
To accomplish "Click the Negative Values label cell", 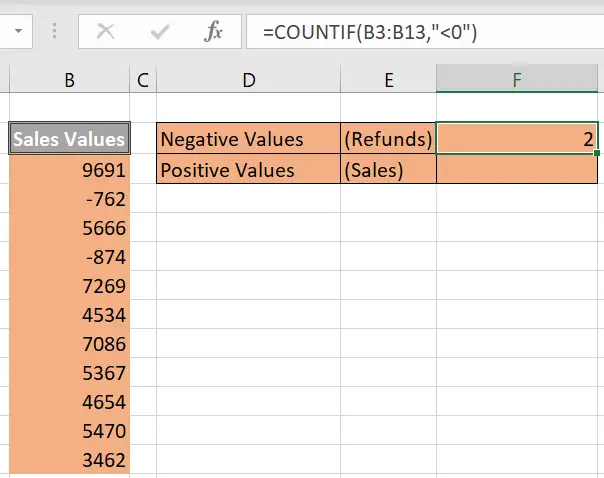I will 248,138.
